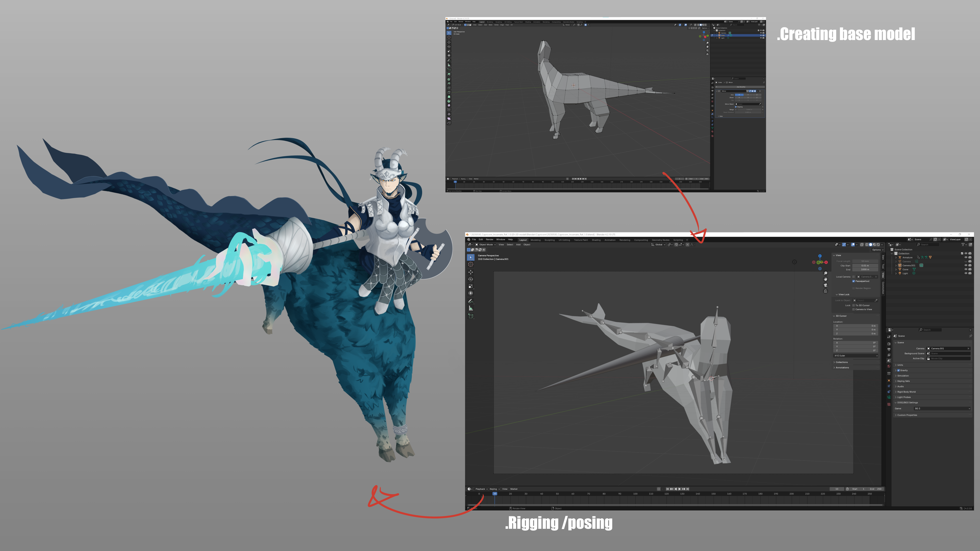Viewport: 980px width, 551px height.
Task: Enable Lock Camera to View checkbox
Action: (x=854, y=309)
